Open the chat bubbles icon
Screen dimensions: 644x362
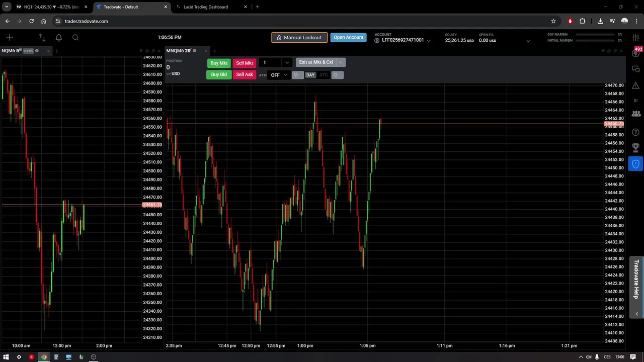635,69
